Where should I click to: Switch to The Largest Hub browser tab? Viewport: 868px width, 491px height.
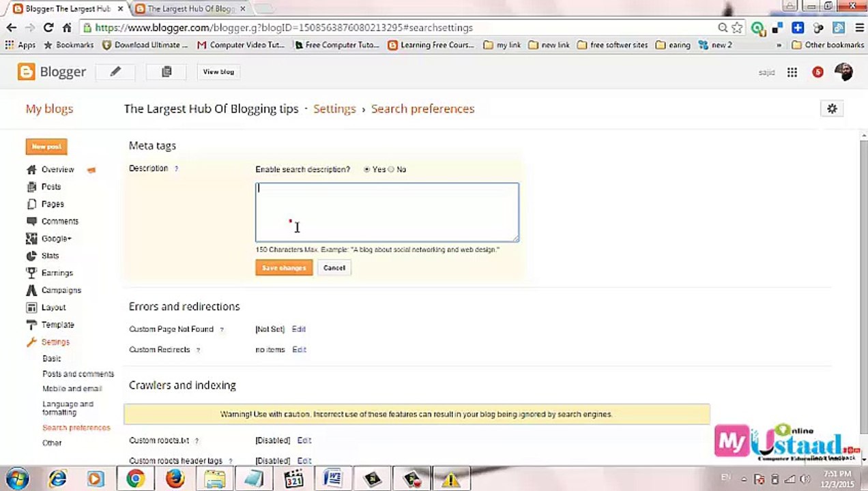[x=190, y=9]
